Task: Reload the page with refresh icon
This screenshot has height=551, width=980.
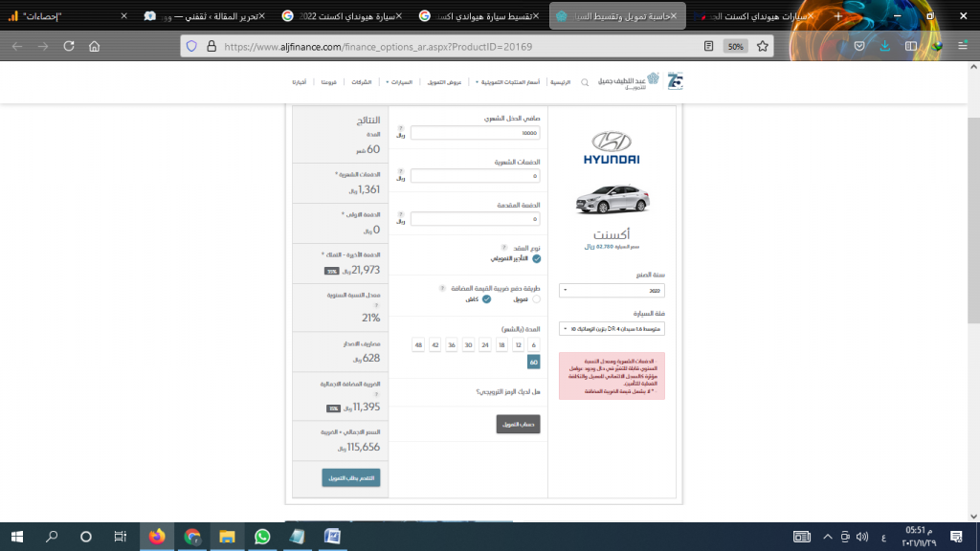Action: tap(69, 46)
